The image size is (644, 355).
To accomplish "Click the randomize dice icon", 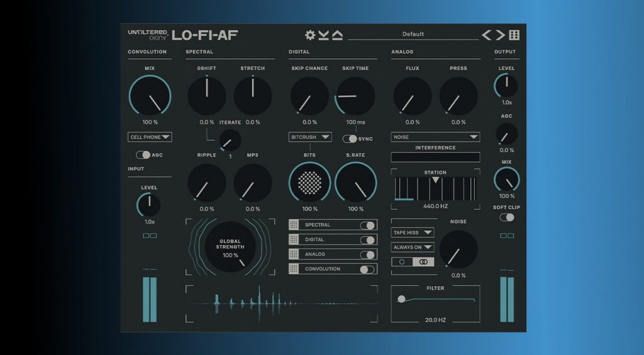I will 514,35.
